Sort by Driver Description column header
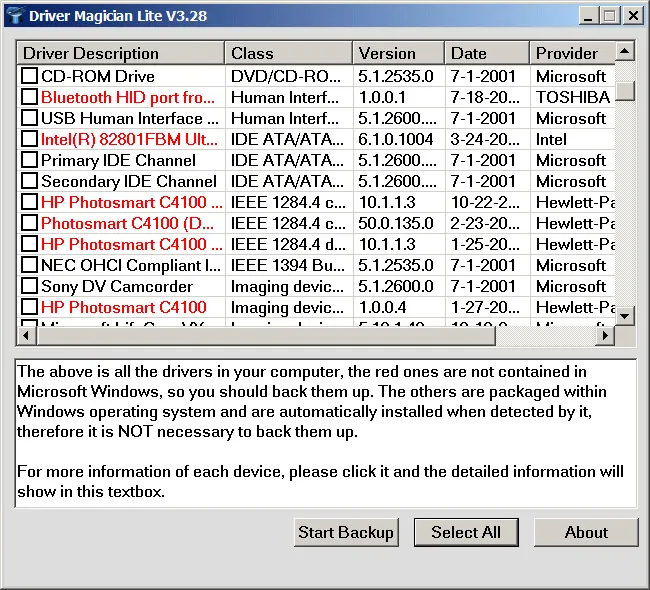650x590 pixels. [x=120, y=53]
